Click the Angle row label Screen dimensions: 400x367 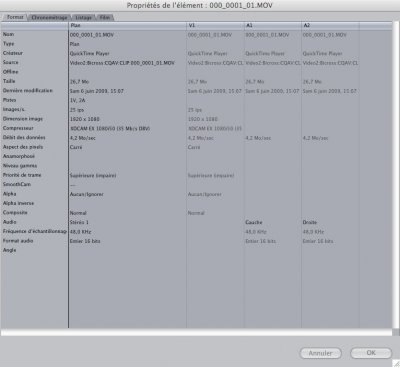[x=9, y=250]
